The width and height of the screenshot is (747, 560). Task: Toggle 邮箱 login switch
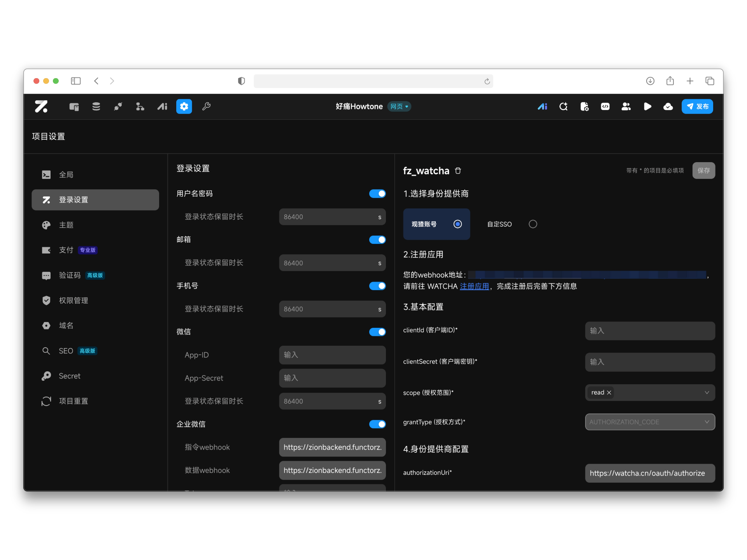coord(377,240)
